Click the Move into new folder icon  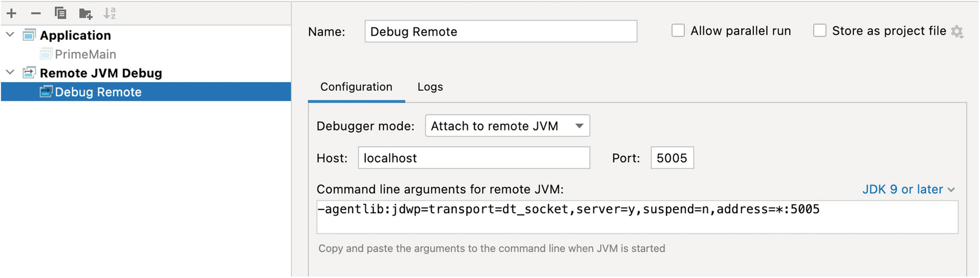point(85,13)
